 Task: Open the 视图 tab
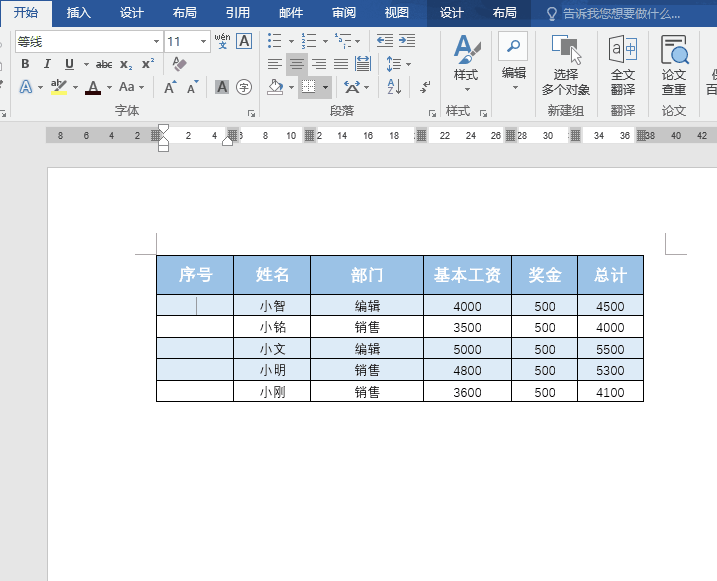click(x=396, y=13)
